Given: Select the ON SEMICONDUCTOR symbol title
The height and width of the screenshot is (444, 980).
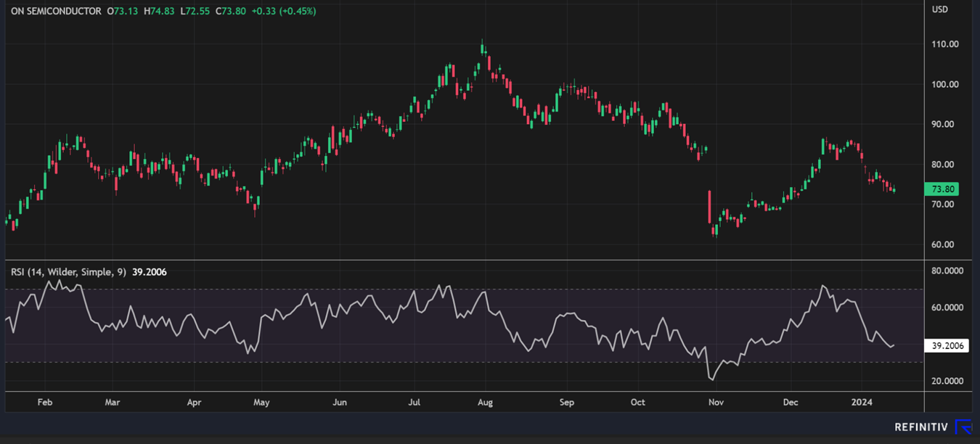Looking at the screenshot, I should [x=56, y=12].
